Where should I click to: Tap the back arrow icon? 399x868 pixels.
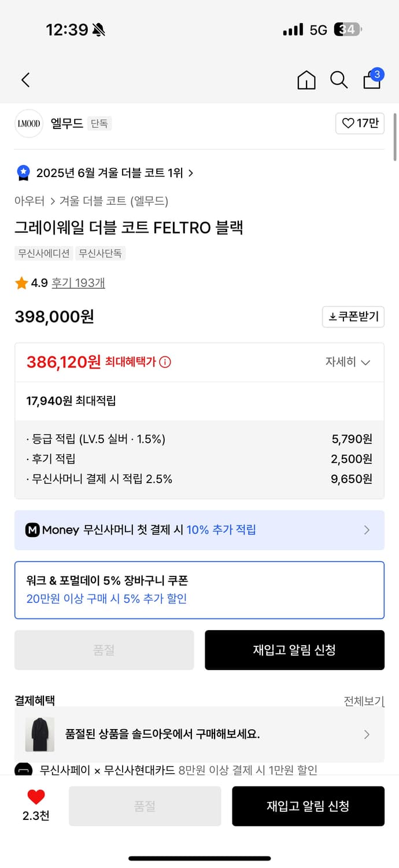25,80
